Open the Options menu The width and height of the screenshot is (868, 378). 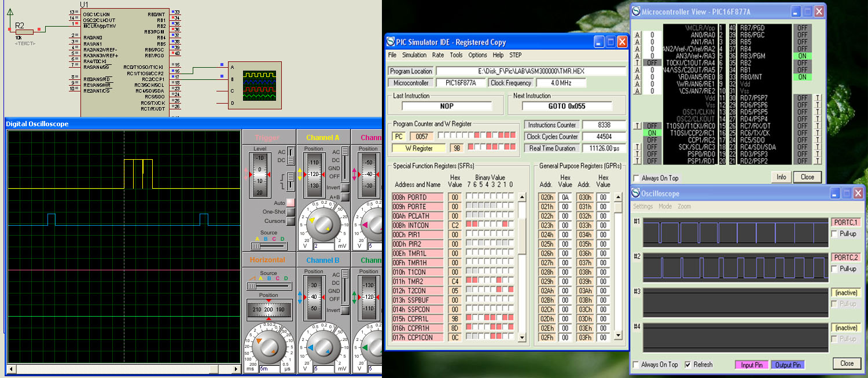pyautogui.click(x=477, y=55)
